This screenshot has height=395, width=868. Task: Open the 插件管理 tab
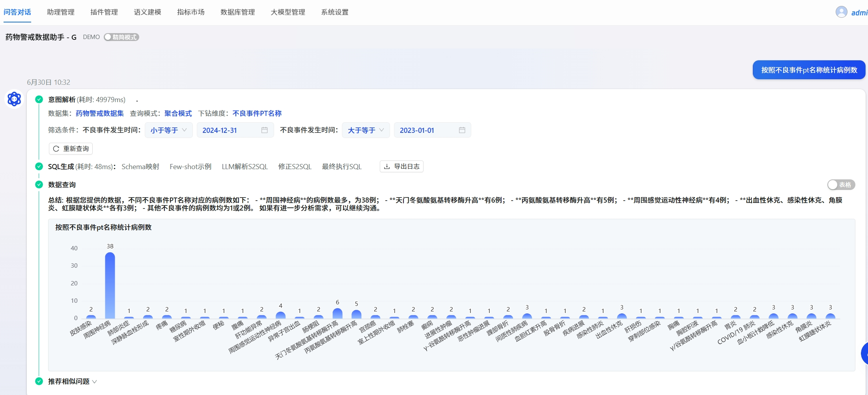pyautogui.click(x=104, y=12)
